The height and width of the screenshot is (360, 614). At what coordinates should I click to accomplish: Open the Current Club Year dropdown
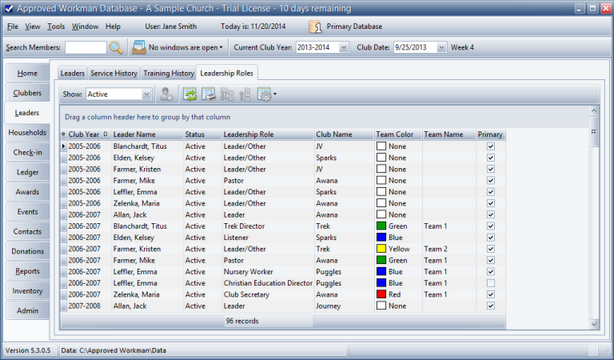[x=344, y=47]
